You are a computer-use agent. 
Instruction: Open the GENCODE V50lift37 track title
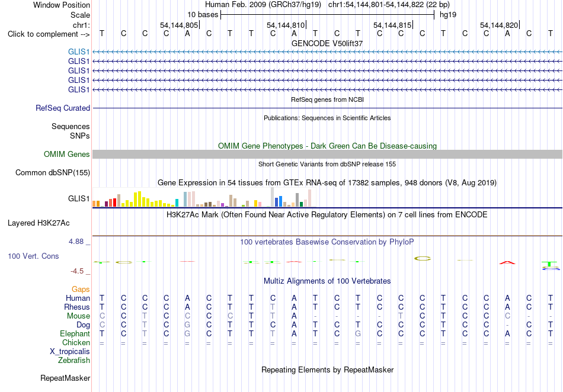[x=327, y=43]
